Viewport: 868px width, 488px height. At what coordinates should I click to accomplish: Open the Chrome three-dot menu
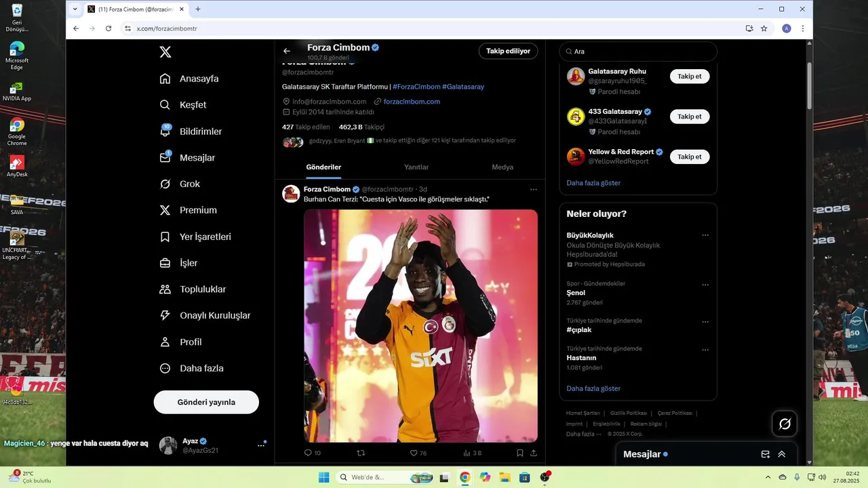pyautogui.click(x=803, y=28)
